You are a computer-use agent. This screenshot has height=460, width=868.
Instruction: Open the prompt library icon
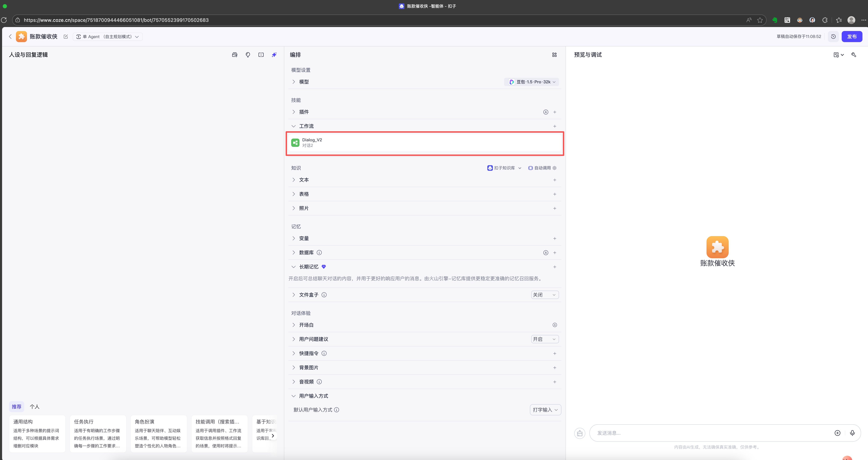pos(235,55)
